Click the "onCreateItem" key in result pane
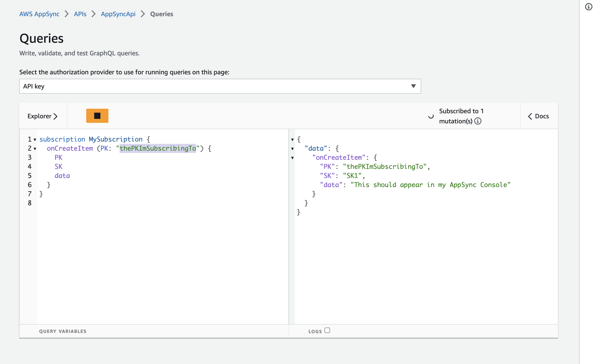This screenshot has width=598, height=364. [339, 157]
